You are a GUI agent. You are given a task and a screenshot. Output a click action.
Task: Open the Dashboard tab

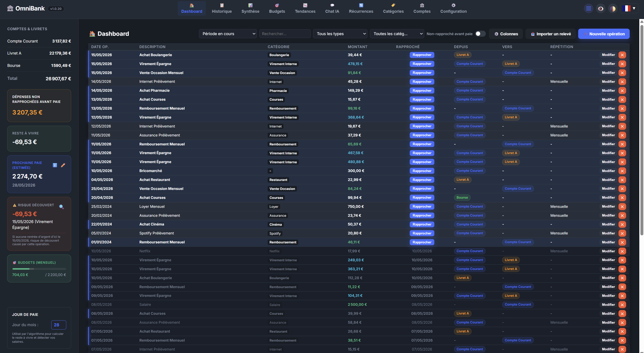(x=192, y=9)
